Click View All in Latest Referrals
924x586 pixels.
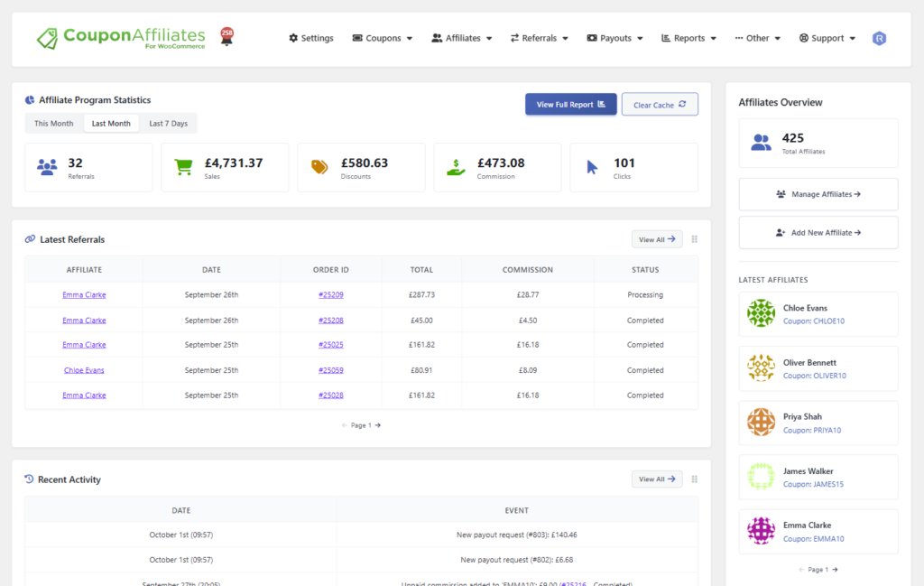(657, 239)
